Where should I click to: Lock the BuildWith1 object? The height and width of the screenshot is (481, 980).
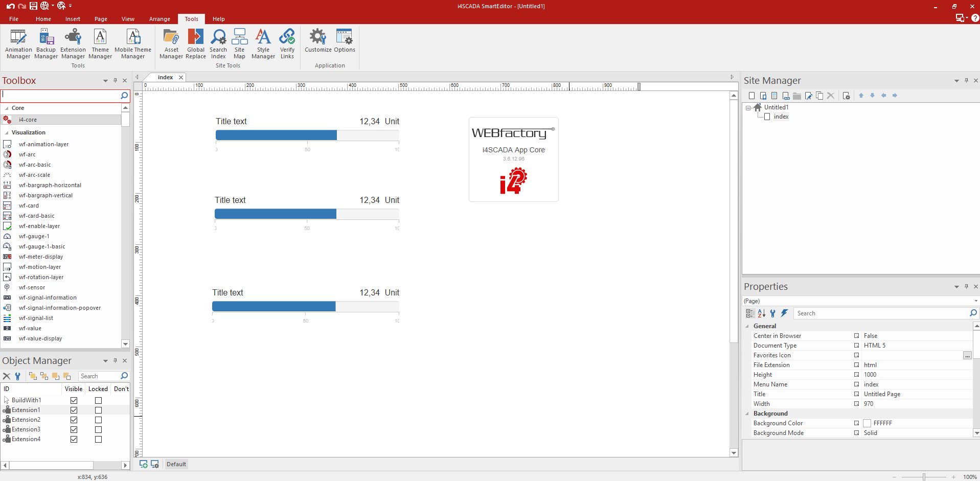98,400
